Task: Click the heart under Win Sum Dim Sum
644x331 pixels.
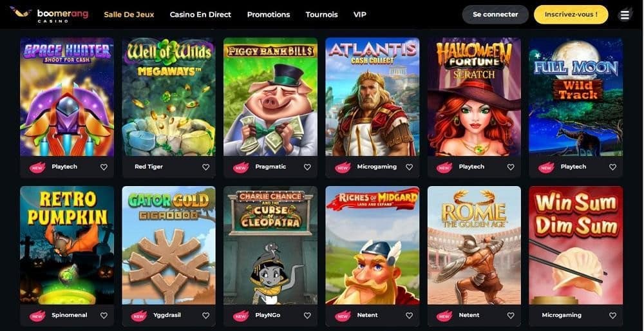Action: coord(612,316)
